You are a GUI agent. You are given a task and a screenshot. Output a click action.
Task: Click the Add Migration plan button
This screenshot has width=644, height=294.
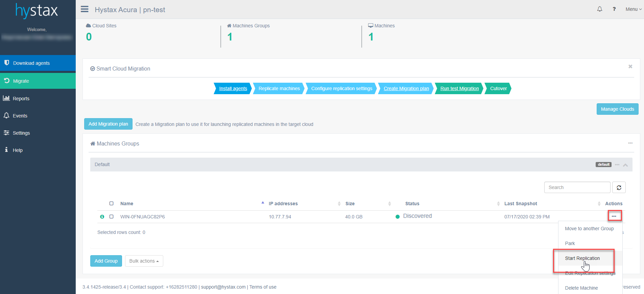pyautogui.click(x=108, y=124)
